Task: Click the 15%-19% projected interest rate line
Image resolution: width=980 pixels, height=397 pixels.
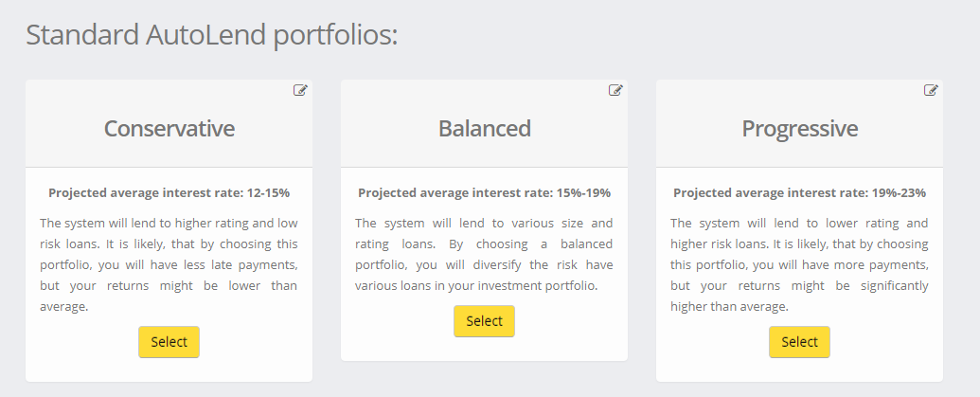Action: coord(484,193)
